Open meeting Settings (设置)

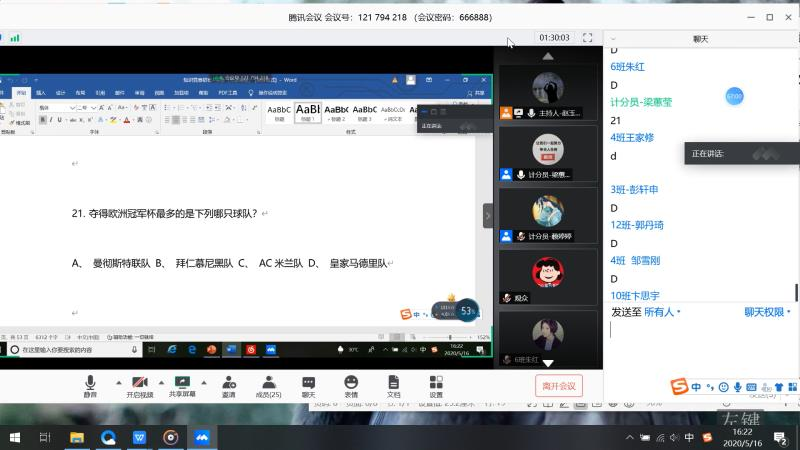(436, 385)
